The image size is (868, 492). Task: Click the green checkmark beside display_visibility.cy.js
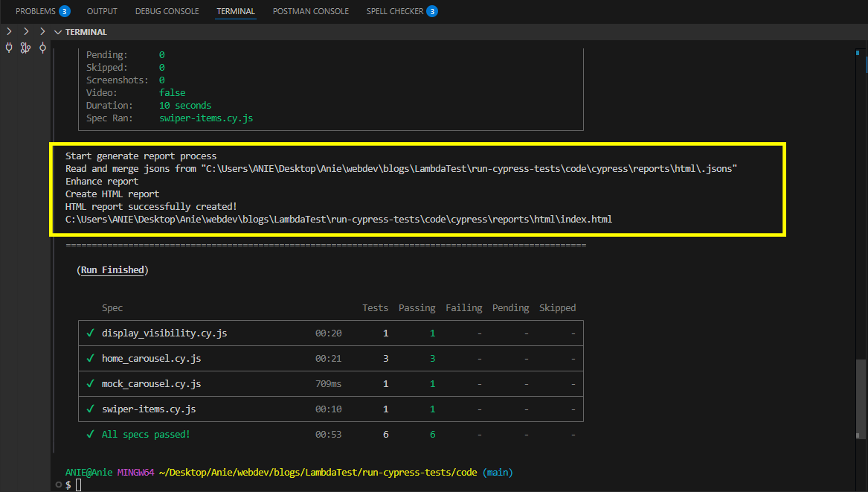[x=90, y=333]
